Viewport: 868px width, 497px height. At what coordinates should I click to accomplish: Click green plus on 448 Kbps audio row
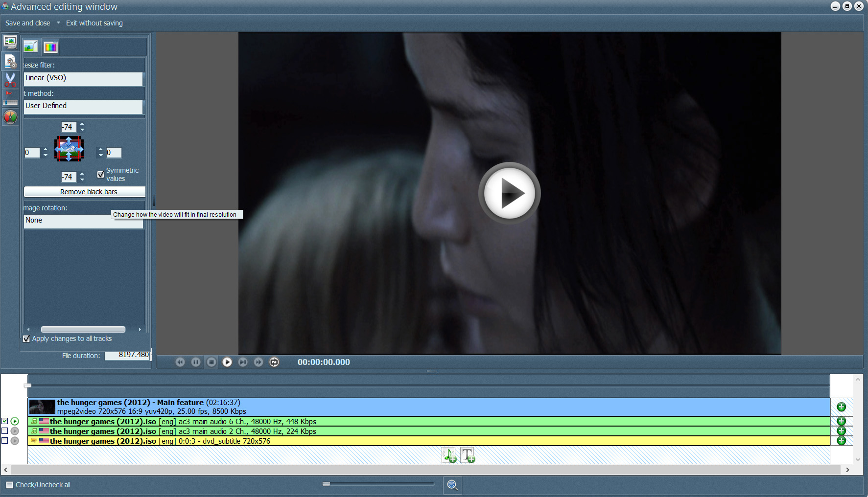[x=841, y=421]
